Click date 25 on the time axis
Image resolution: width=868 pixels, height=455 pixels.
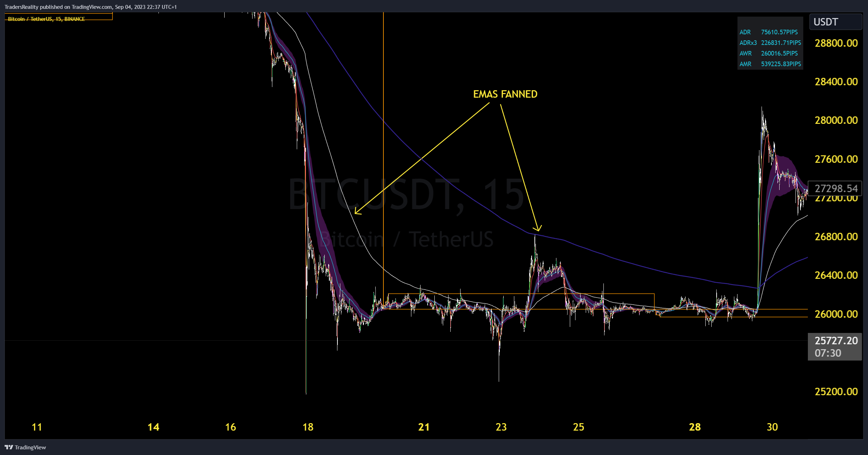click(x=579, y=427)
